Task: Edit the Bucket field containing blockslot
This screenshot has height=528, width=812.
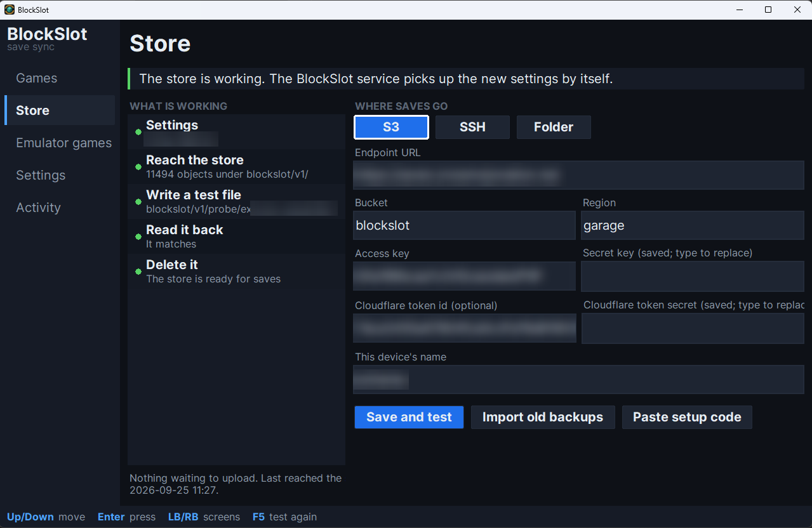Action: [x=464, y=225]
